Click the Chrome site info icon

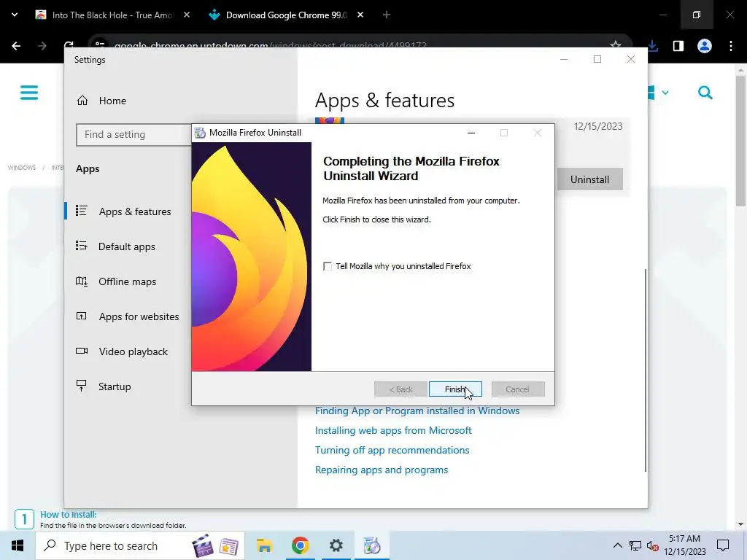tap(99, 44)
